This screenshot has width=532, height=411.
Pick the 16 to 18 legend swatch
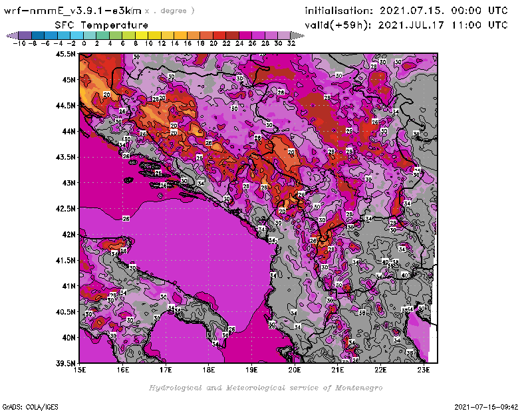(x=194, y=35)
